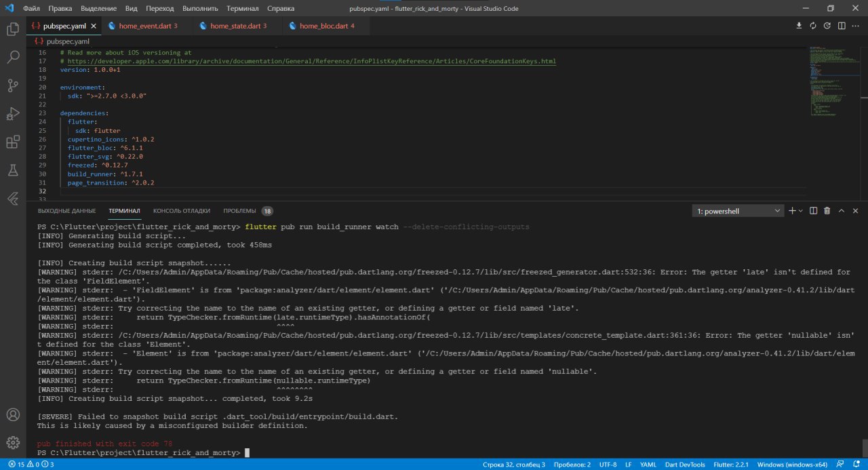This screenshot has height=470, width=868.
Task: Open editor More Actions ellipsis
Action: (x=856, y=26)
